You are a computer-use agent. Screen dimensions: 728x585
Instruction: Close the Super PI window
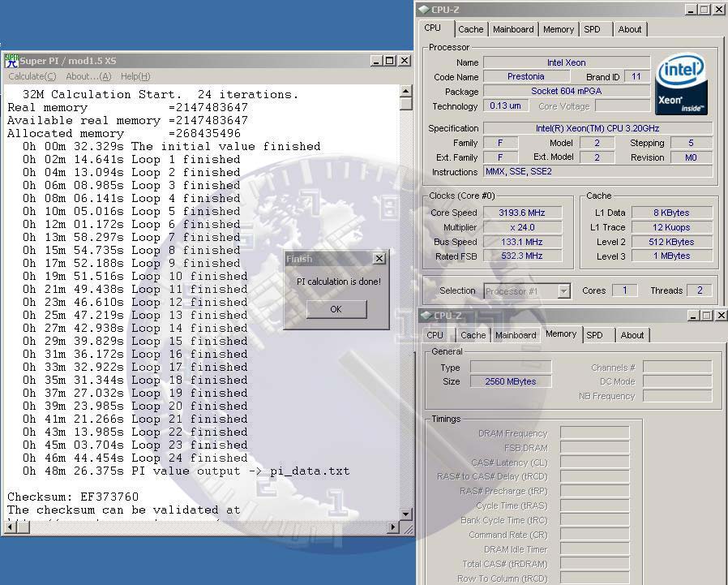[405, 61]
